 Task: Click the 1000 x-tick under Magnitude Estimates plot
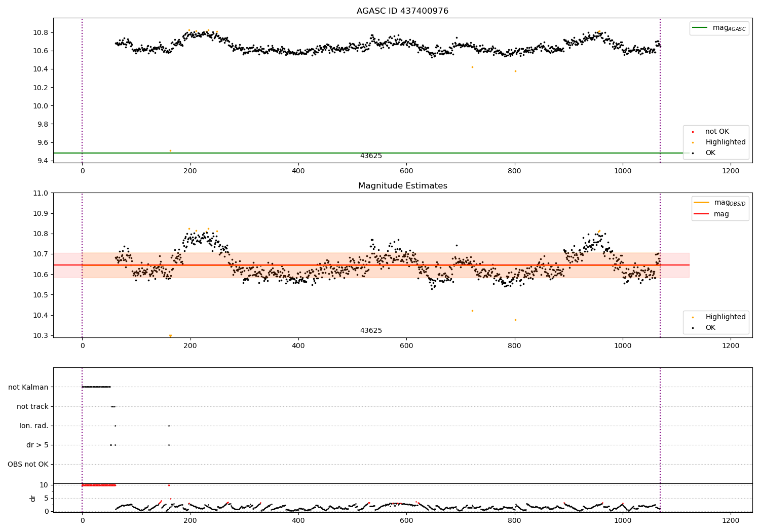[x=623, y=346]
